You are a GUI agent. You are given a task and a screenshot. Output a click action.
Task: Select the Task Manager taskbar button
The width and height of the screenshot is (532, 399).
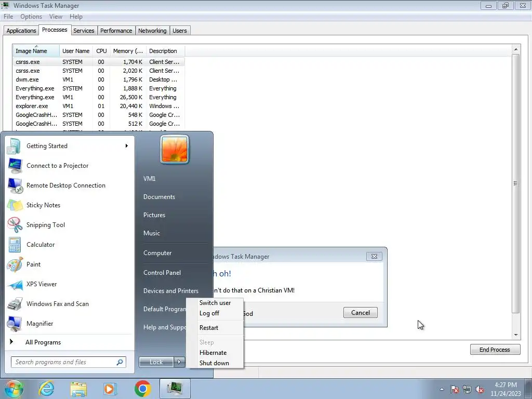pyautogui.click(x=175, y=389)
